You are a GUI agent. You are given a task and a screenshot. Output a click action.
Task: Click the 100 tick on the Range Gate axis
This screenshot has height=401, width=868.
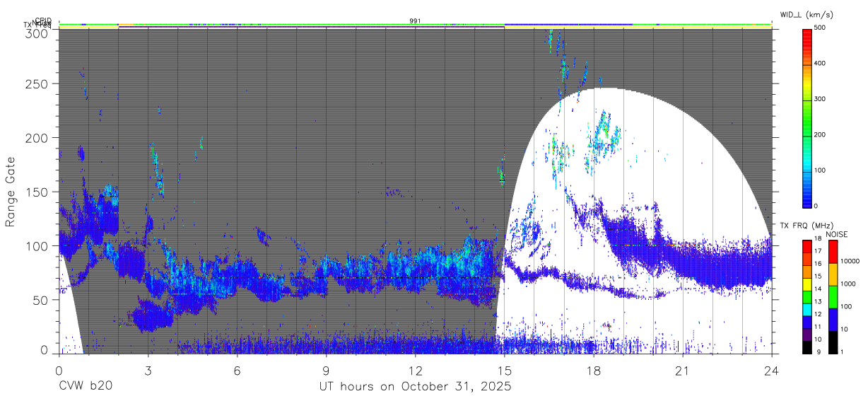[37, 245]
